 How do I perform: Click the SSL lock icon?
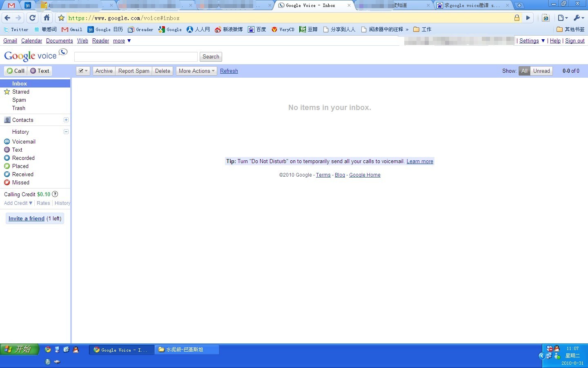tap(517, 18)
